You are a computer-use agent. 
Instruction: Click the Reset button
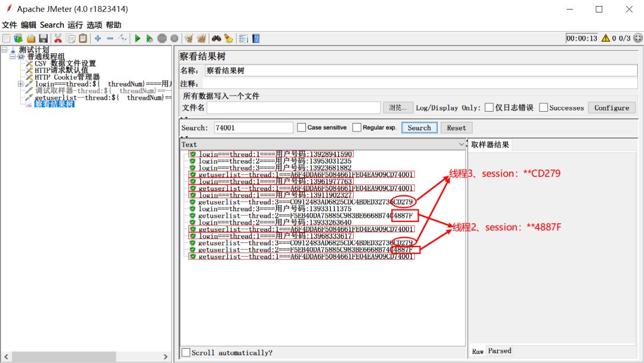click(456, 127)
